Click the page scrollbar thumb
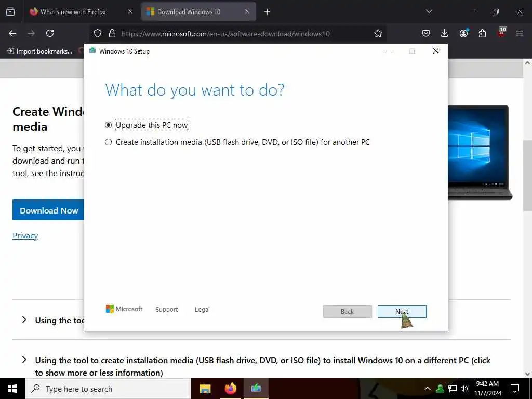Viewport: 532px width, 399px height. 528,176
